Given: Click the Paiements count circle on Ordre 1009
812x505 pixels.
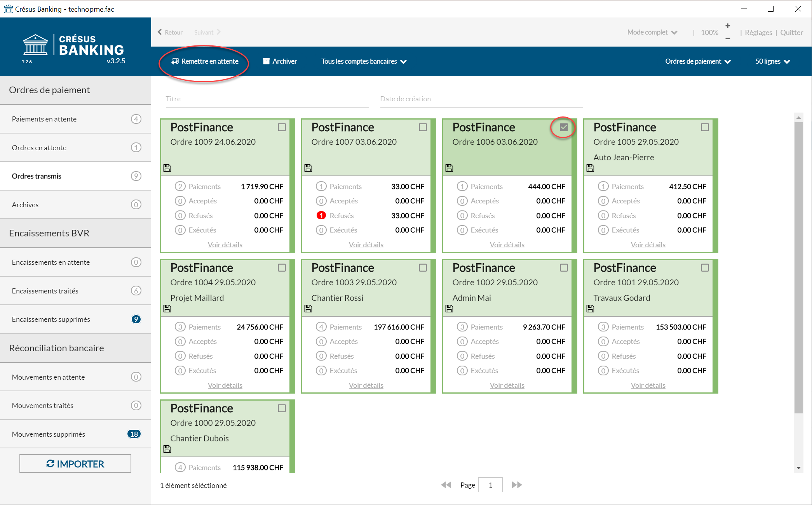Looking at the screenshot, I should [x=180, y=186].
